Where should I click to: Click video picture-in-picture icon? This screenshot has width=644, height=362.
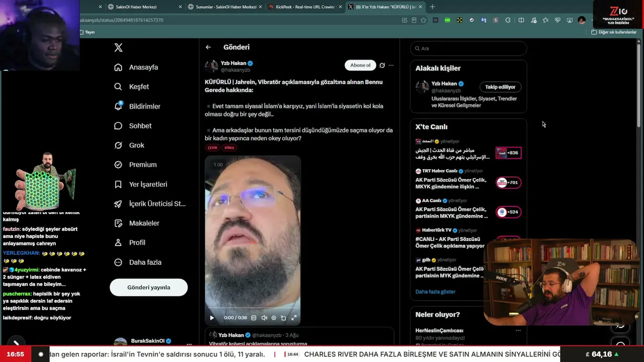(284, 318)
